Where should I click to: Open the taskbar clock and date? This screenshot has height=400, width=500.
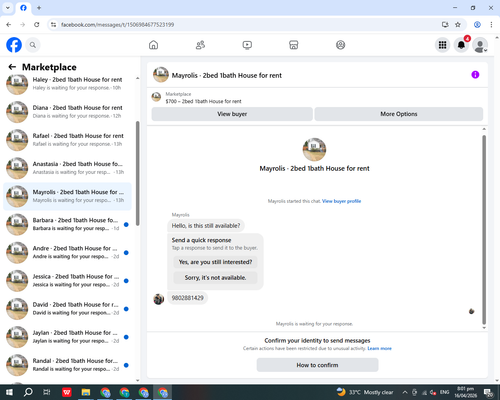click(x=465, y=392)
